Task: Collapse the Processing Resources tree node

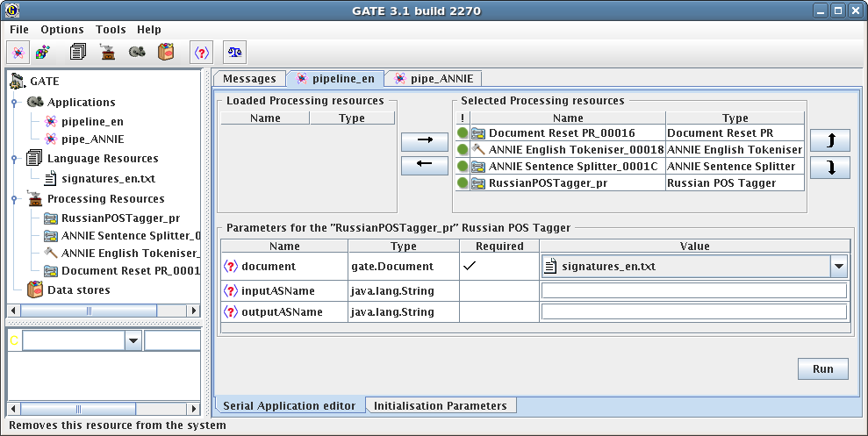Action: click(15, 199)
